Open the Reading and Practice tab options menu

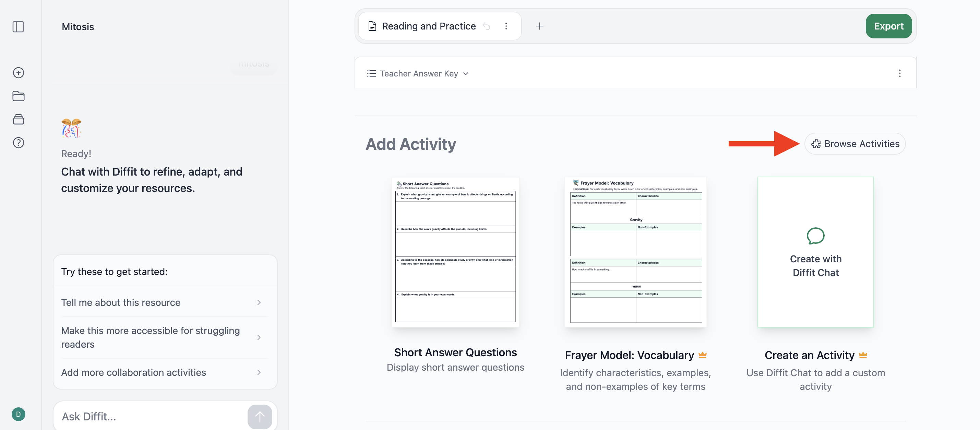click(x=506, y=26)
